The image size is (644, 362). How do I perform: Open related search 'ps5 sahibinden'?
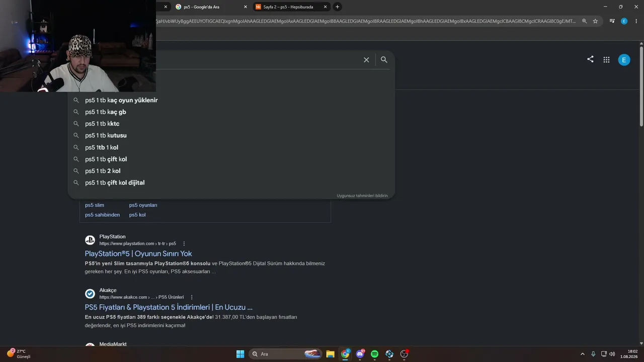103,215
